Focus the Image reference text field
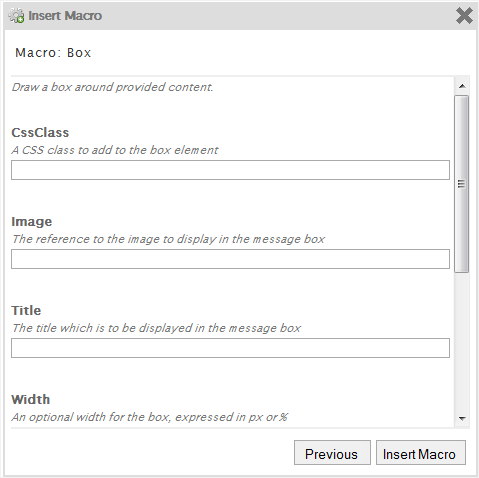479x478 pixels. tap(230, 259)
